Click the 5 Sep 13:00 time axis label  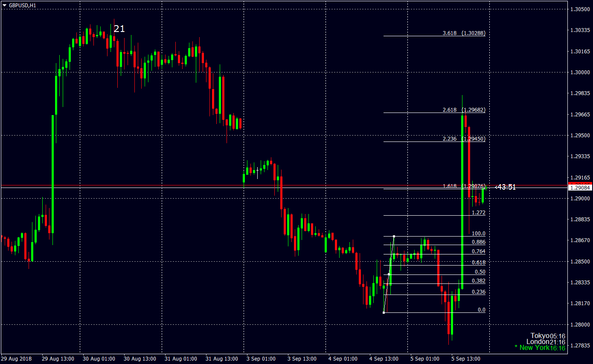tap(465, 358)
